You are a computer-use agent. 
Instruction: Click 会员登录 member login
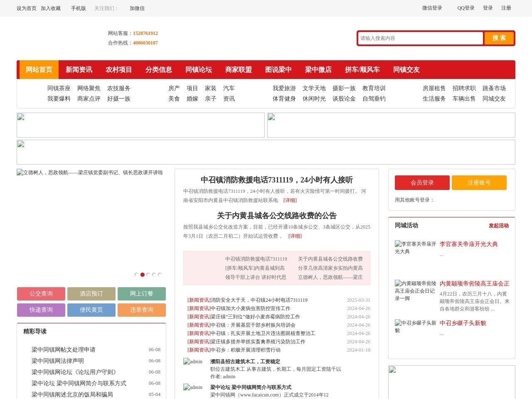point(421,182)
